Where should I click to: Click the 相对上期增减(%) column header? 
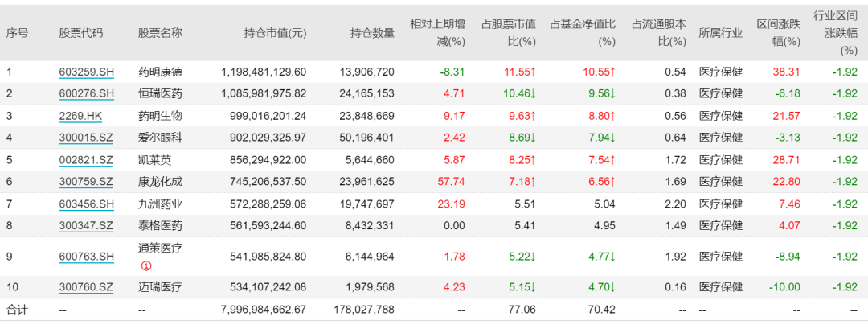point(438,33)
